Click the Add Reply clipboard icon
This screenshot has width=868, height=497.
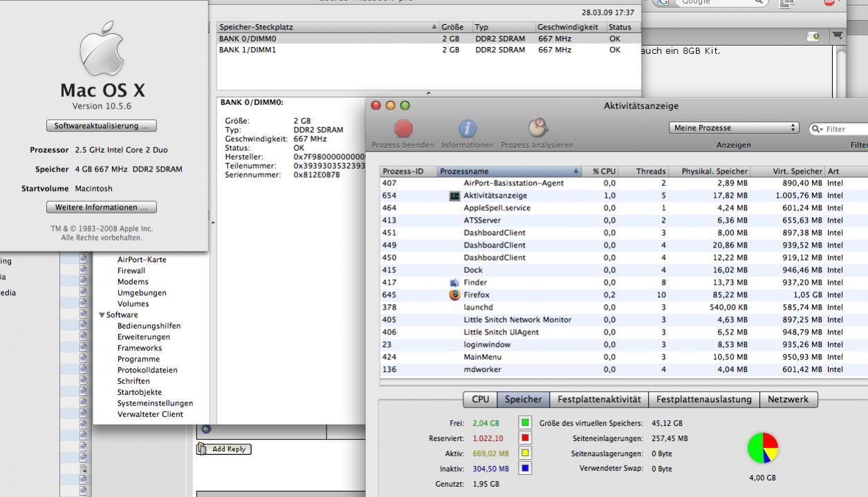202,449
